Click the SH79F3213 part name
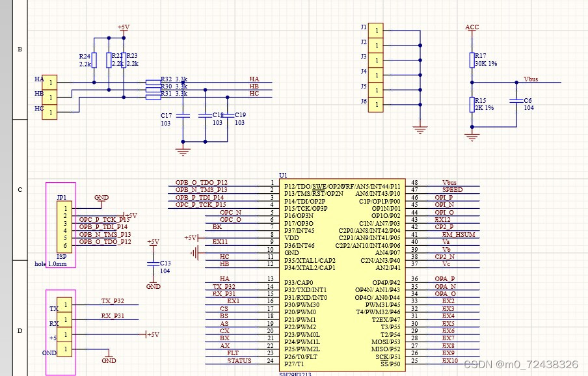 pos(295,374)
